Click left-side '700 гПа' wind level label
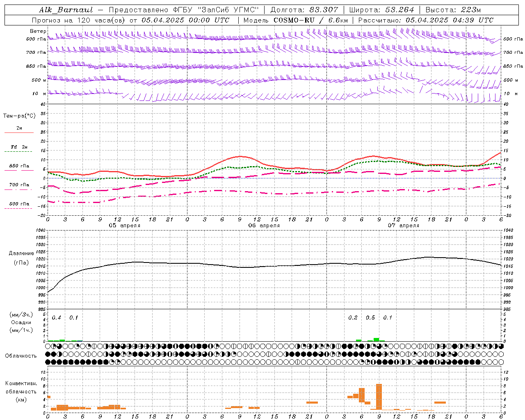Image resolution: width=525 pixels, height=420 pixels. point(36,52)
